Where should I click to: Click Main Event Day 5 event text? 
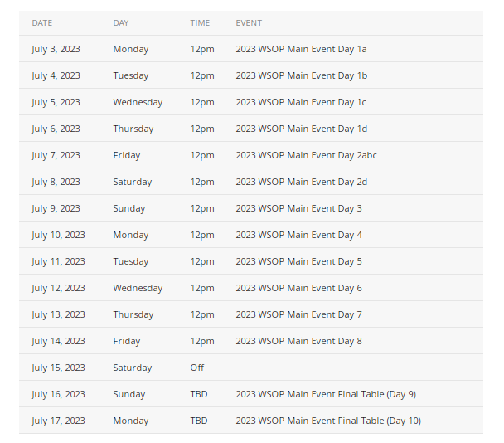pyautogui.click(x=299, y=261)
